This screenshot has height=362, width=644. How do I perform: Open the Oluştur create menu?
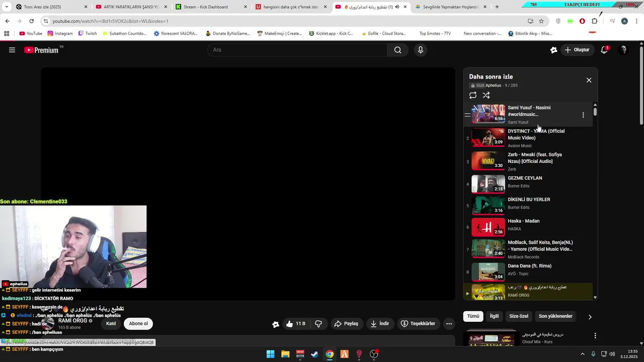(577, 50)
